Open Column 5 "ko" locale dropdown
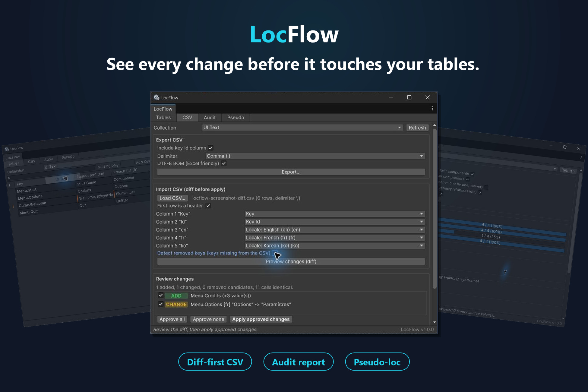 [x=335, y=246]
